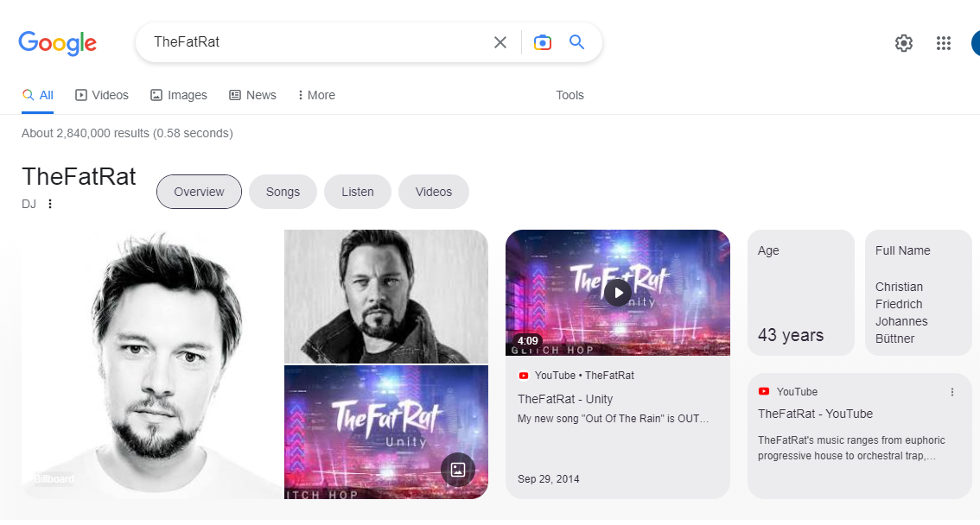Switch to the Videos search tab
The height and width of the screenshot is (525, 980).
102,95
